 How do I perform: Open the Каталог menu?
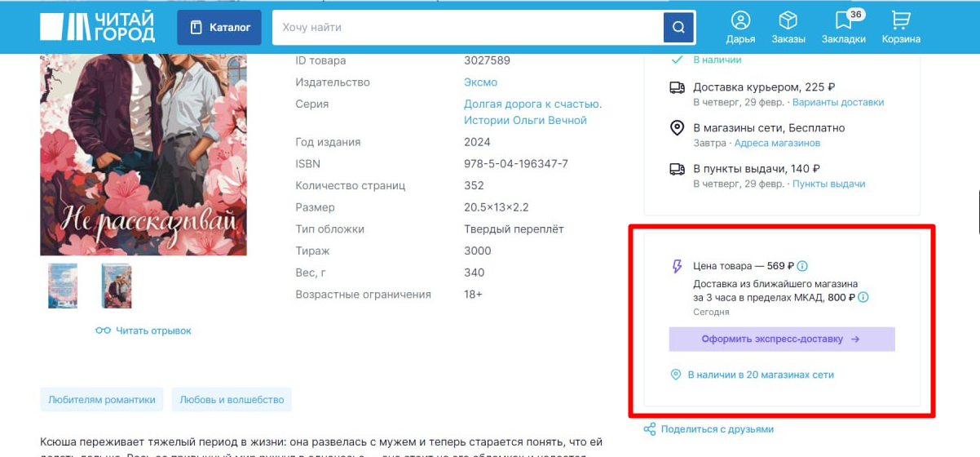point(219,28)
